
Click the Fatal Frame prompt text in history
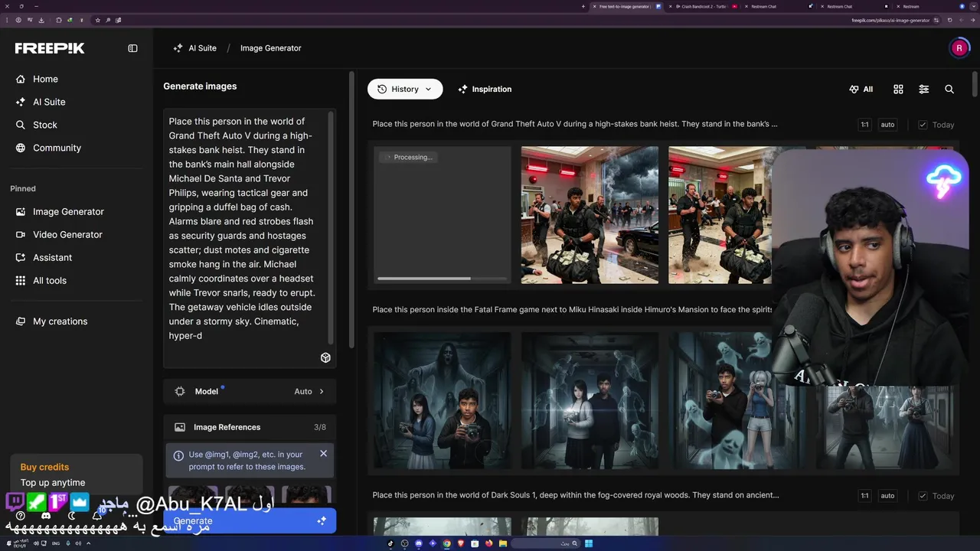click(x=572, y=310)
